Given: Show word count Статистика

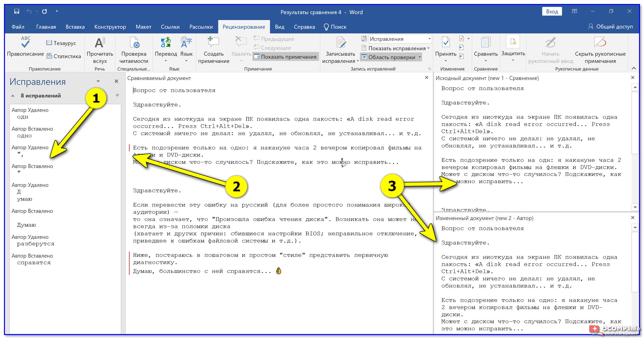Looking at the screenshot, I should 64,56.
